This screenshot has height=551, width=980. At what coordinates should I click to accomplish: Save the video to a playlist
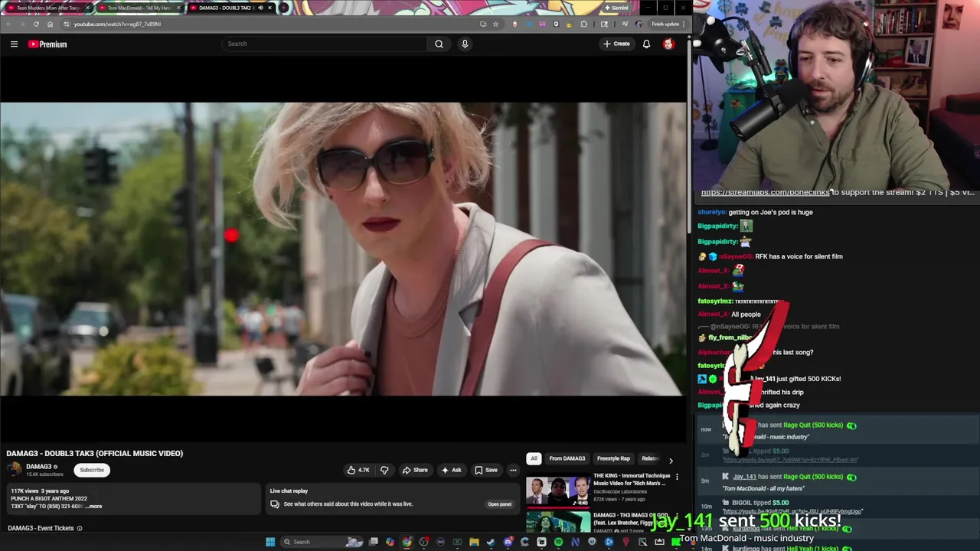486,470
